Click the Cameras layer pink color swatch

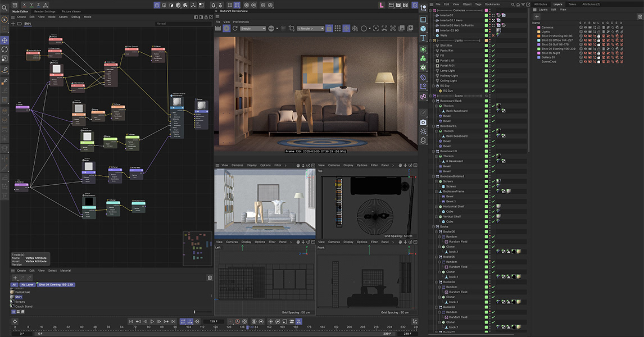pyautogui.click(x=538, y=27)
